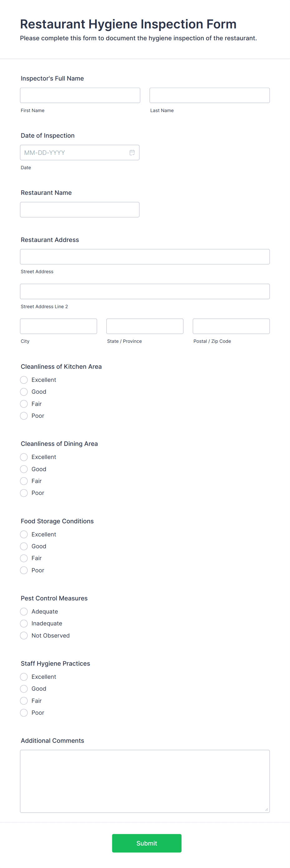
Task: Click the Last Name input field
Action: click(209, 95)
